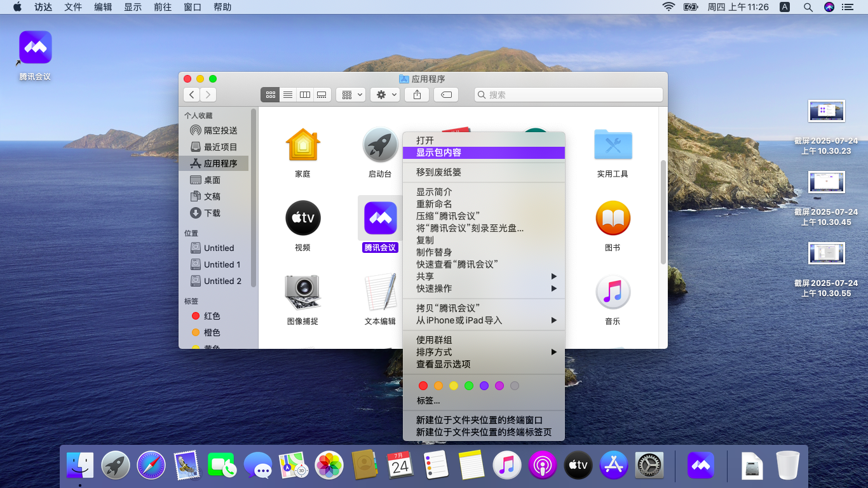Click the Siri icon in menu bar
Image resolution: width=868 pixels, height=488 pixels.
click(829, 7)
